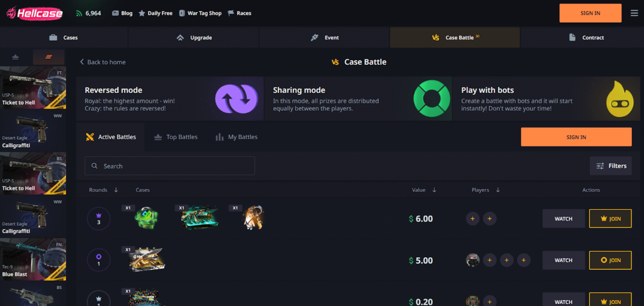
Task: Open the upper Desert Eagle Calligraffiti drop
Action: coord(33,131)
